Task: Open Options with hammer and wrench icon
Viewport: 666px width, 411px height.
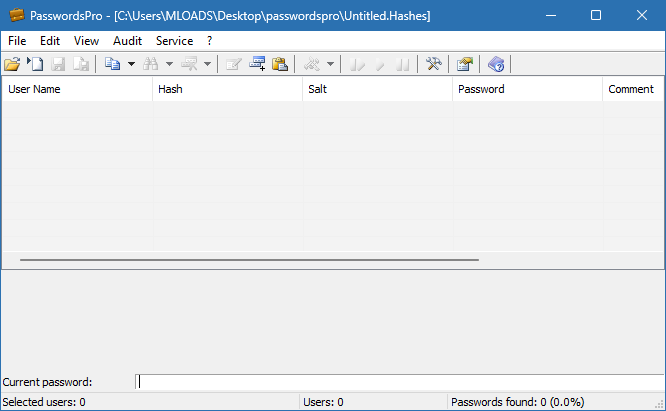Action: (434, 64)
